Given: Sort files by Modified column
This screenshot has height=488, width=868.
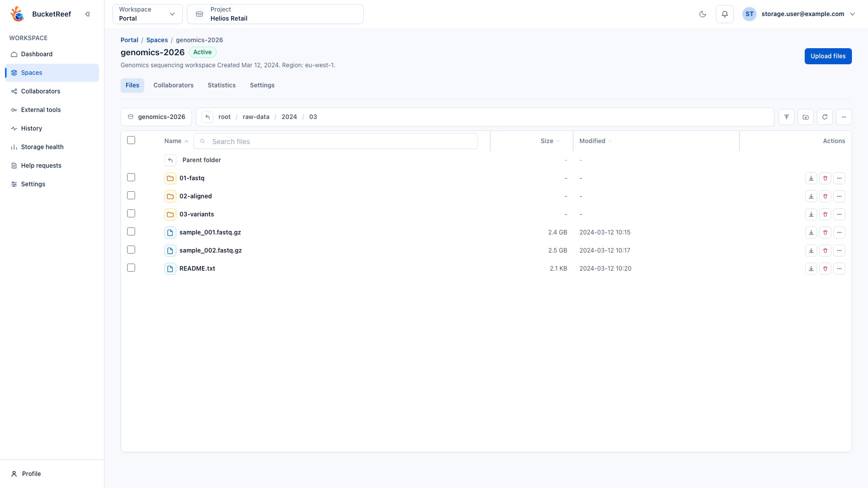Looking at the screenshot, I should [596, 141].
